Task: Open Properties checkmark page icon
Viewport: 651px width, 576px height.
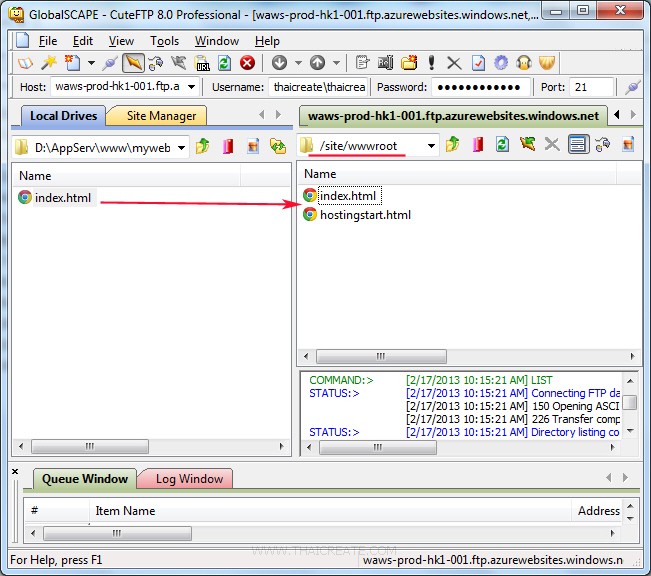Action: [478, 63]
